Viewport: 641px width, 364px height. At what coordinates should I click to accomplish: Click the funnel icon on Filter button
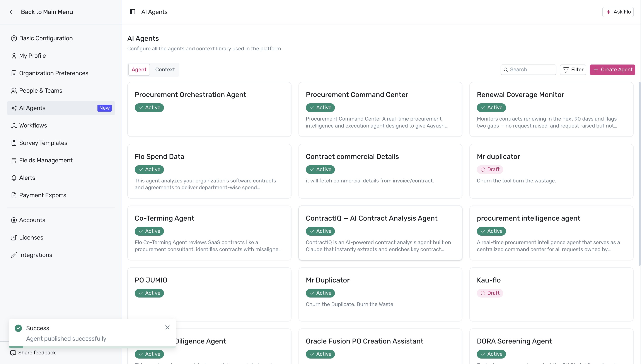click(x=566, y=70)
